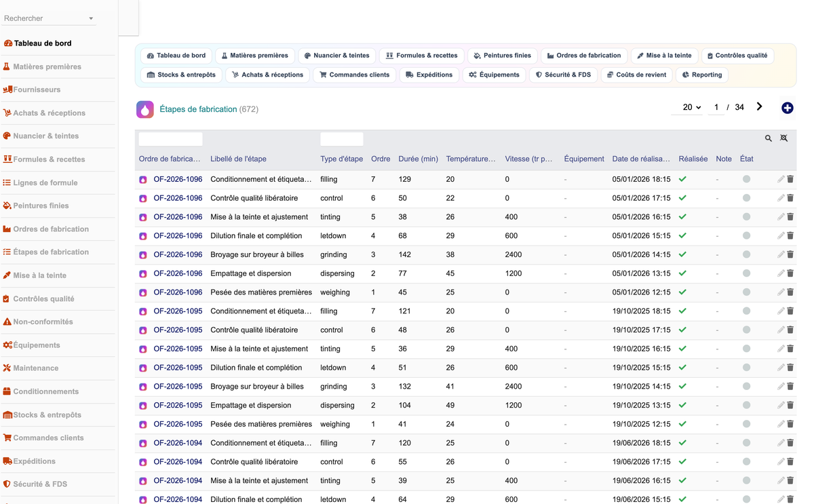Click the État grey dot of OF-2026-1096 grinding row
Viewport: 814px width, 504px height.
(746, 254)
